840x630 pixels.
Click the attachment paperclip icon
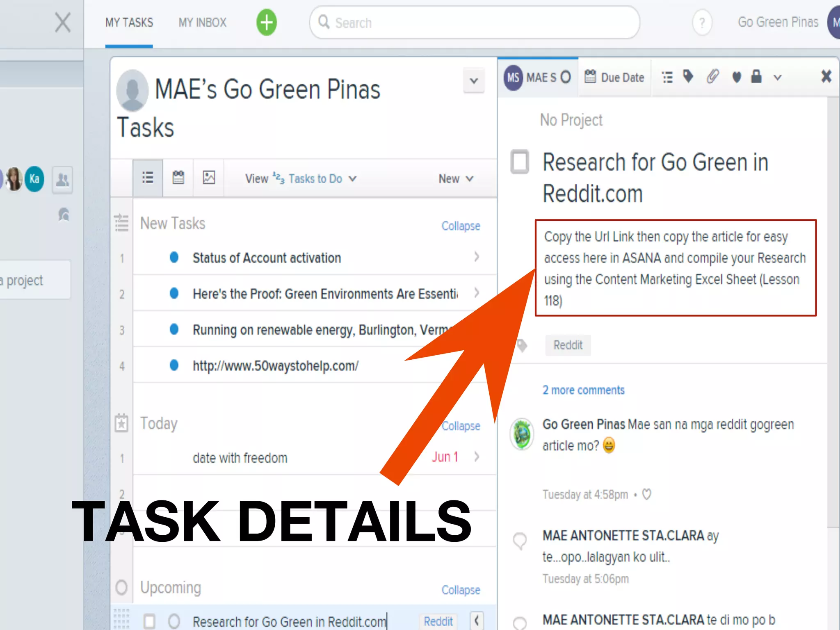(x=713, y=76)
